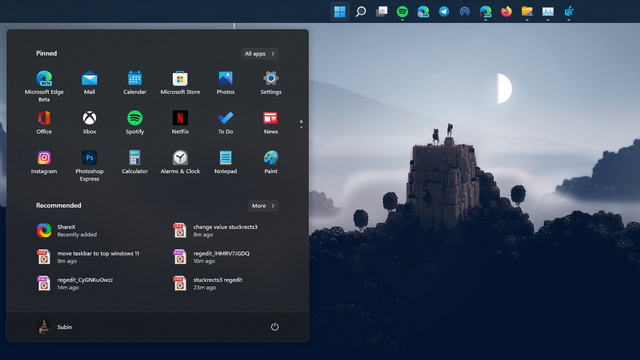Expand the All apps list

tap(260, 53)
